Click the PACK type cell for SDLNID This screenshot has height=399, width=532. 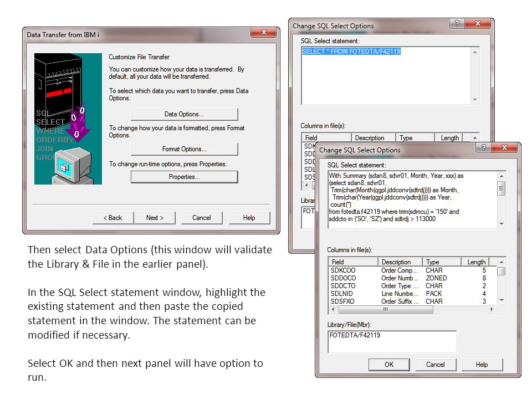(434, 294)
